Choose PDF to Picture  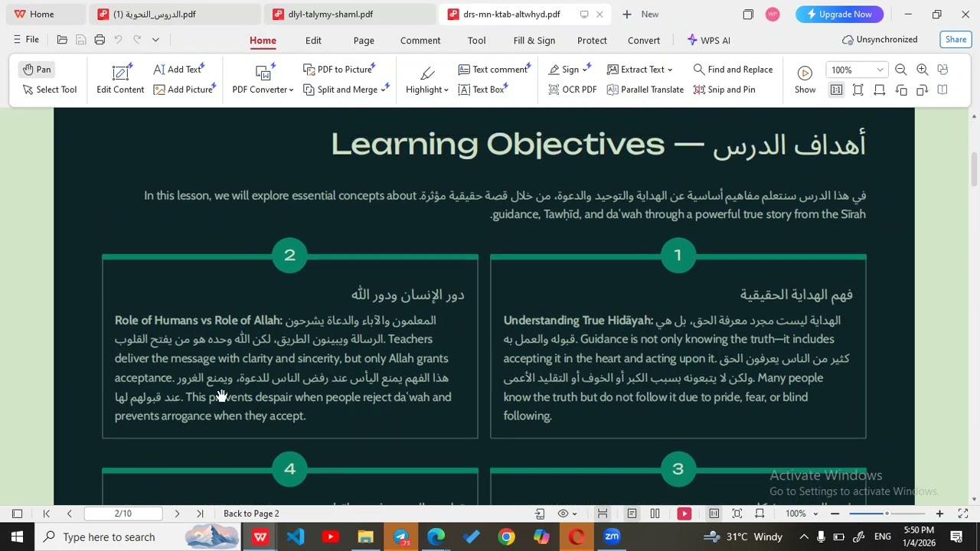(x=338, y=70)
